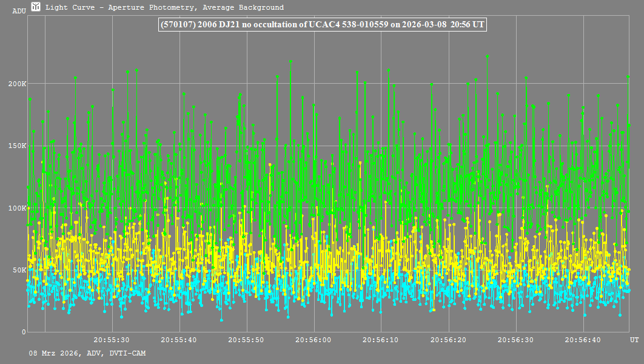The image size is (644, 364).
Task: Select the 20:55:30 time axis label
Action: tap(112, 340)
